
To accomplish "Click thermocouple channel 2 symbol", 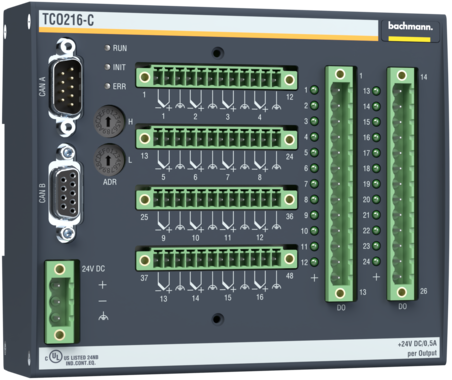I will (x=196, y=101).
